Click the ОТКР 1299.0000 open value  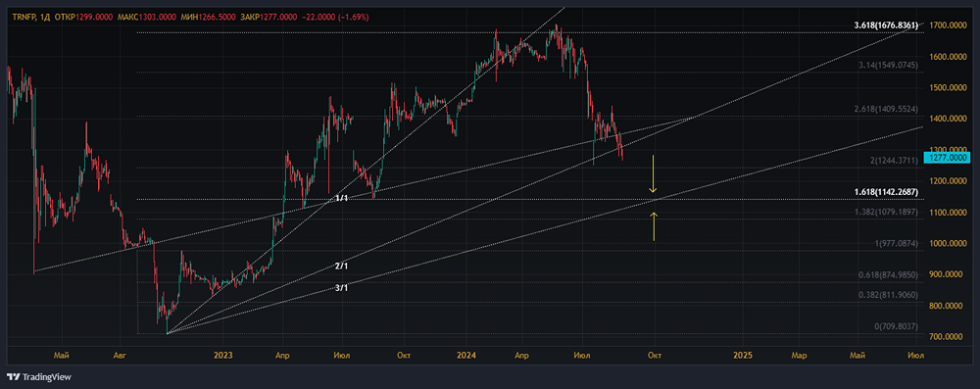pyautogui.click(x=83, y=17)
